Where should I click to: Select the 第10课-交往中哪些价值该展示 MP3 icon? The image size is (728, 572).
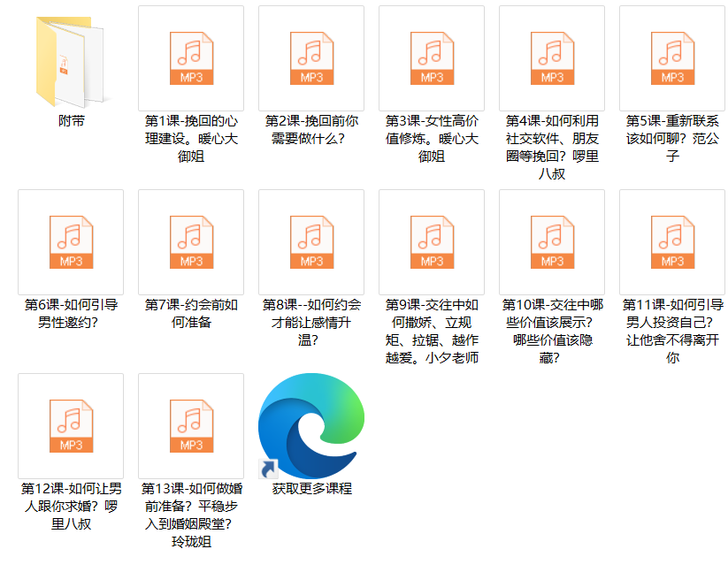[552, 242]
